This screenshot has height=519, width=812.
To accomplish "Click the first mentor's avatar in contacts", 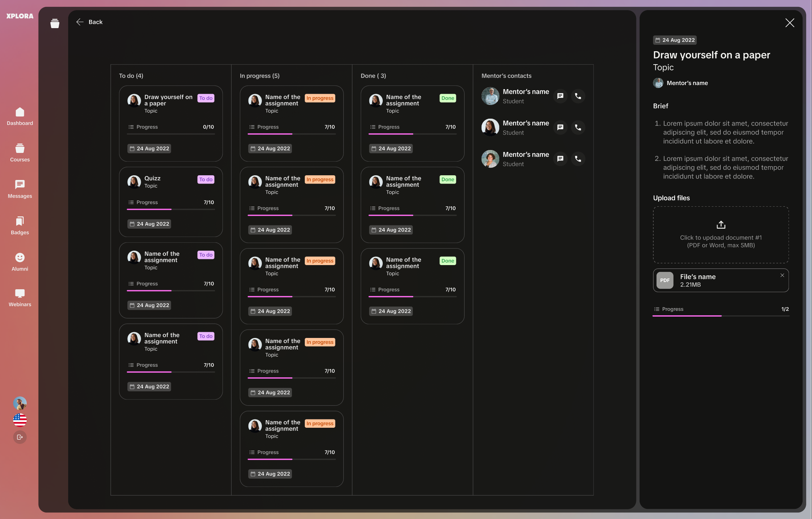I will 490,96.
